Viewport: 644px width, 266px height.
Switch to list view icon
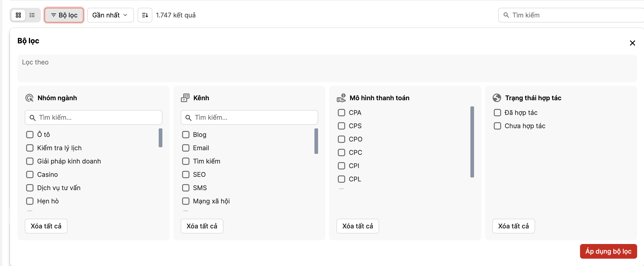(x=32, y=15)
